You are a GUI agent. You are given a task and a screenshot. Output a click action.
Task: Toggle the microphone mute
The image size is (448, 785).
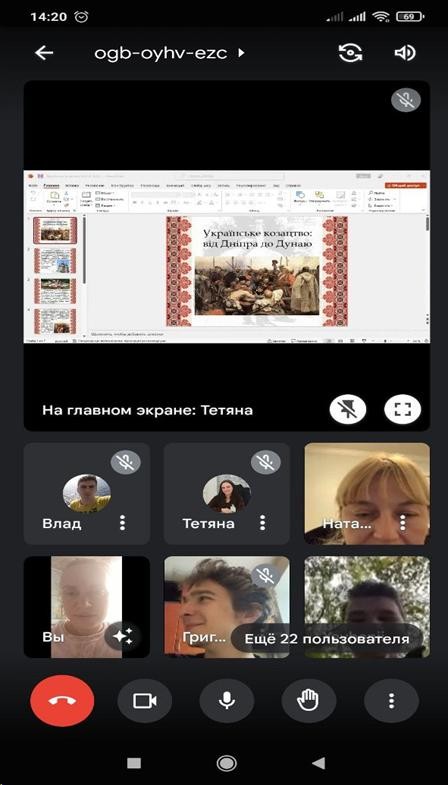coord(227,700)
